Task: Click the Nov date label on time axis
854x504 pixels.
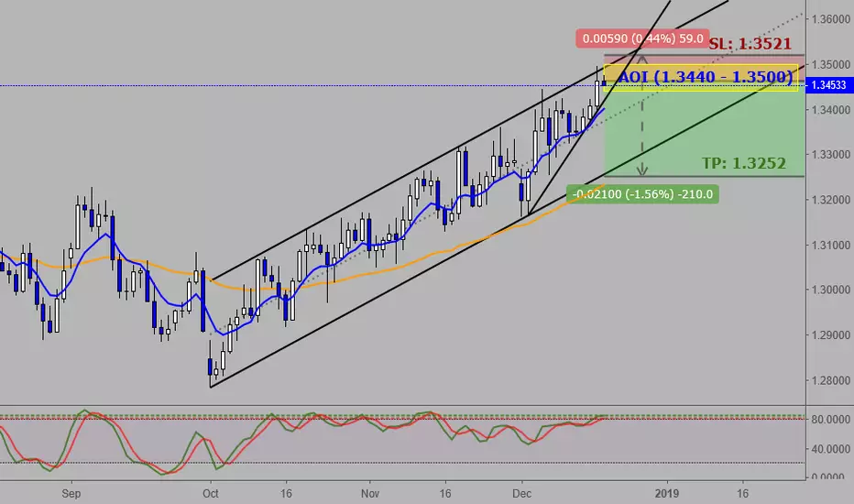Action: pos(370,494)
